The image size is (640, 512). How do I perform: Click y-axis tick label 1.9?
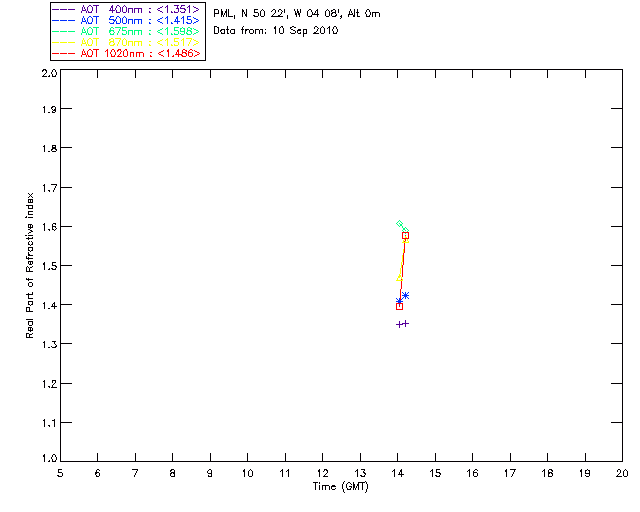(49, 109)
